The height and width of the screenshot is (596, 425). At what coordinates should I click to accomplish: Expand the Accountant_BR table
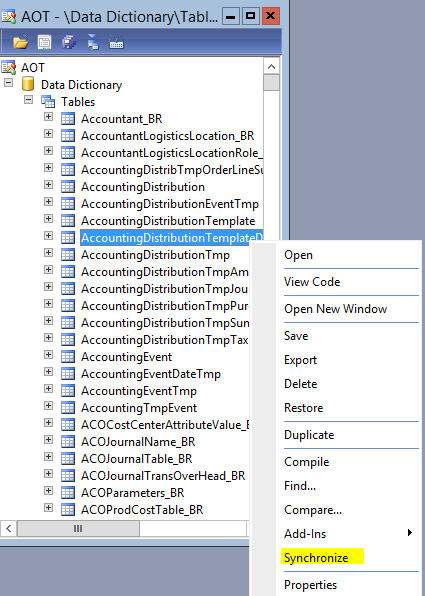[48, 117]
